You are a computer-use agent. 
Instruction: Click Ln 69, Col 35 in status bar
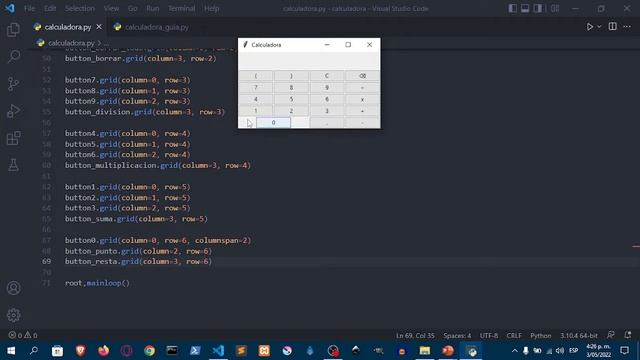tap(415, 336)
